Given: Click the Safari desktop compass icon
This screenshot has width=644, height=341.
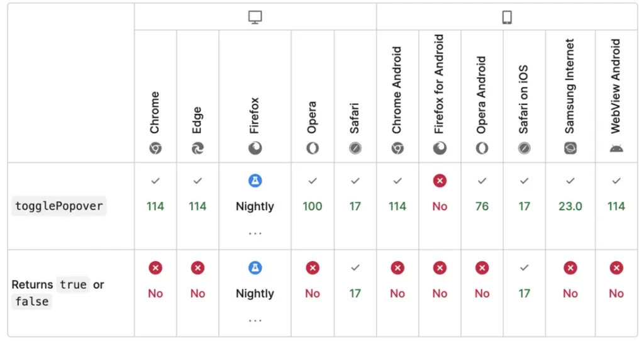Looking at the screenshot, I should tap(355, 148).
